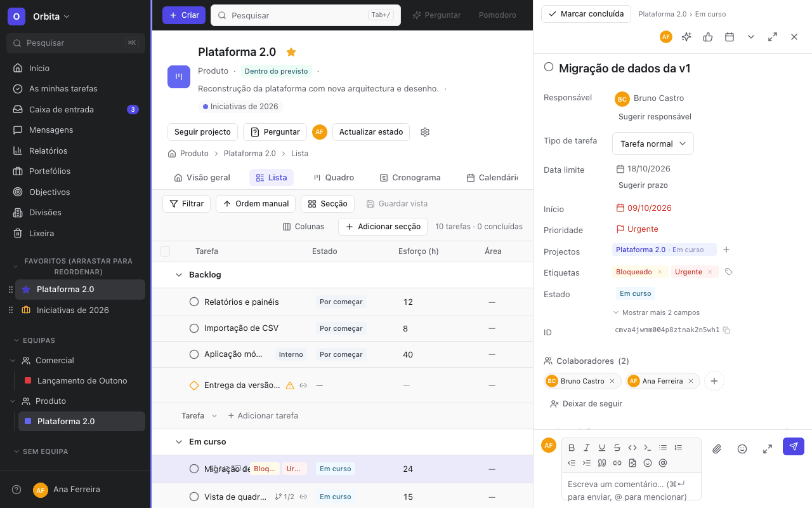Screen dimensions: 812x508
Task: Collapse the Em curso section
Action: click(x=179, y=442)
